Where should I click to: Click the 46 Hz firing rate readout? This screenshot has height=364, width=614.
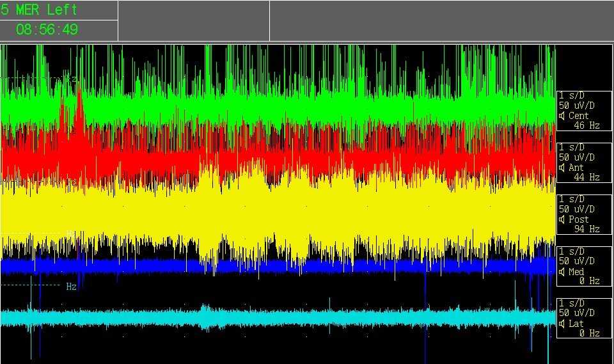click(x=586, y=126)
